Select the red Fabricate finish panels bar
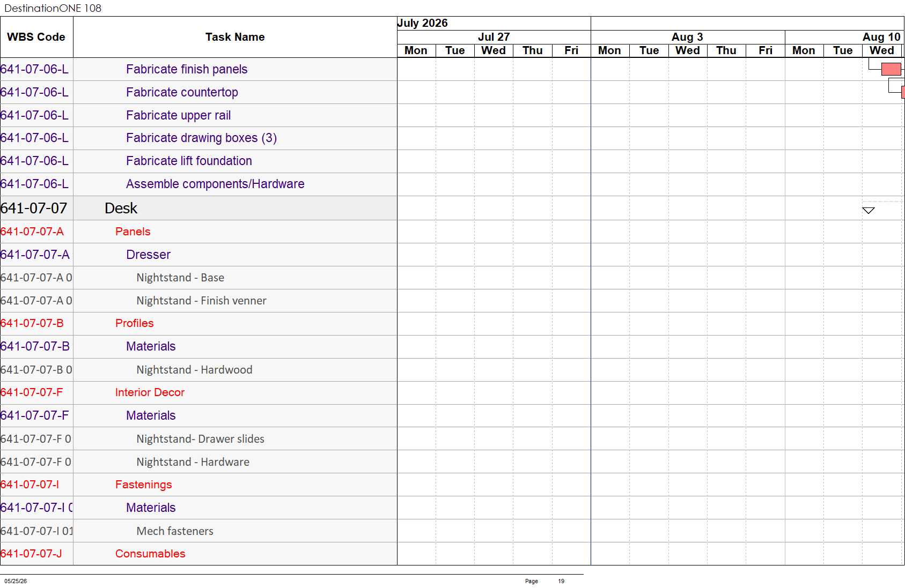This screenshot has height=588, width=905. (x=891, y=69)
